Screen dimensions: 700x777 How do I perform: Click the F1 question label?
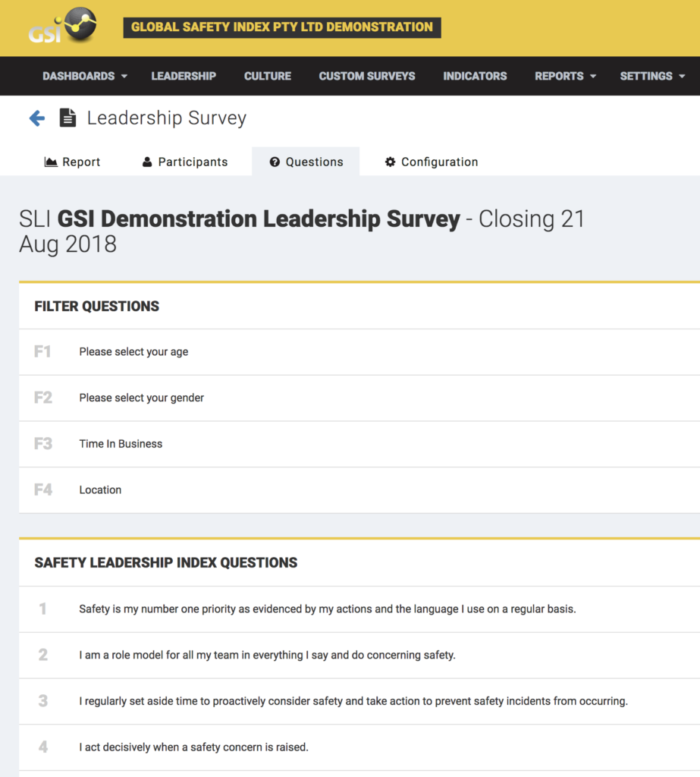pos(42,352)
